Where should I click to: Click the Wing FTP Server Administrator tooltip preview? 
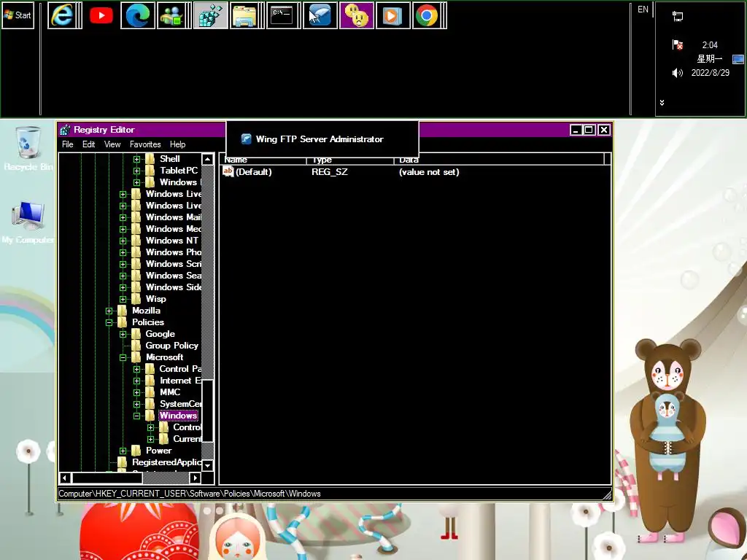[x=322, y=139]
